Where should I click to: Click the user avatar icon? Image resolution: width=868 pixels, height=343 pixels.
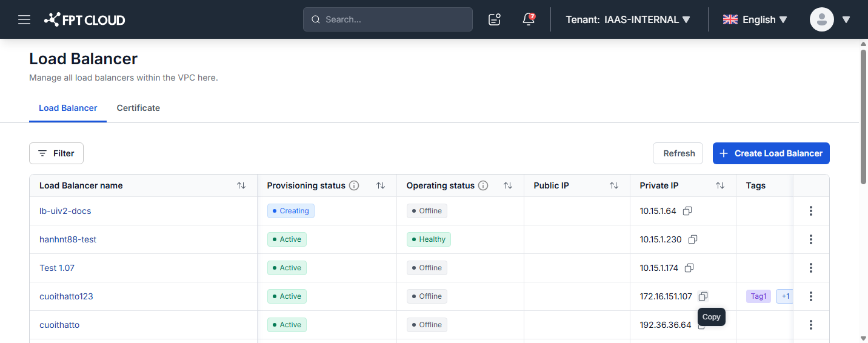822,19
